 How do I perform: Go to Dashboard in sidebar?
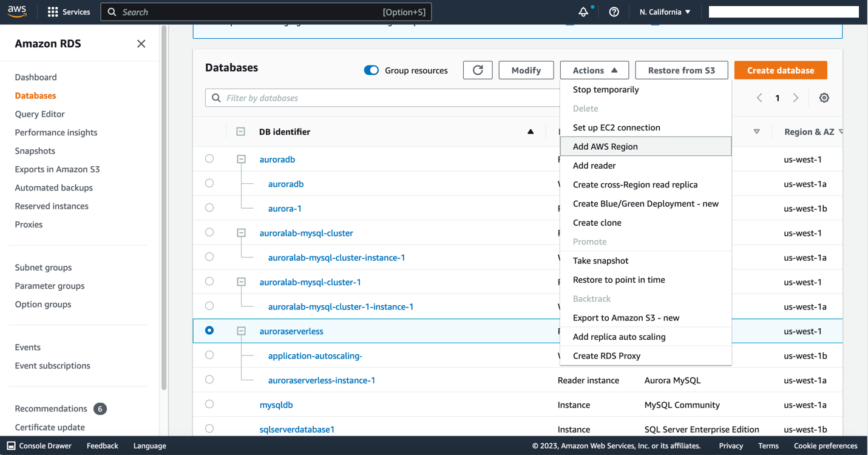(x=36, y=77)
